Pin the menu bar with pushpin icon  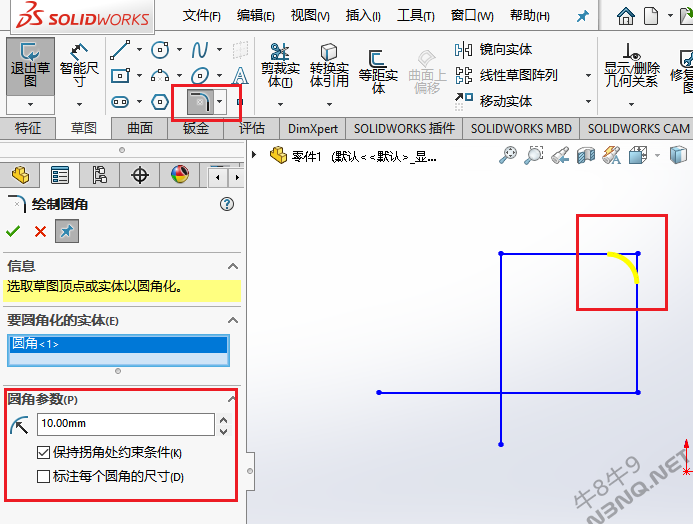[583, 16]
